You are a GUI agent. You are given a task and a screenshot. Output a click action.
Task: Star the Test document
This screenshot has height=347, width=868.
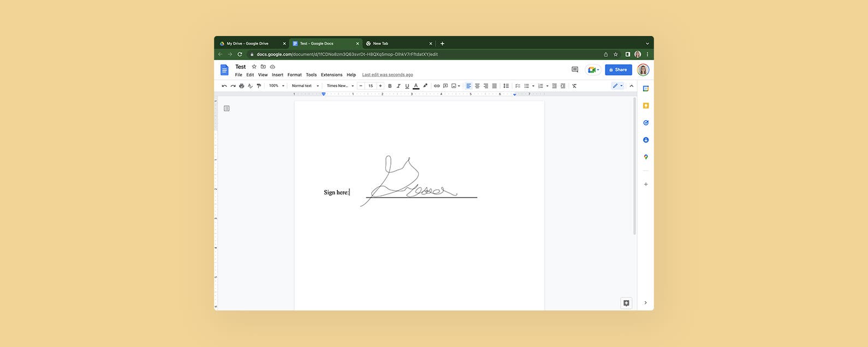[x=254, y=67]
